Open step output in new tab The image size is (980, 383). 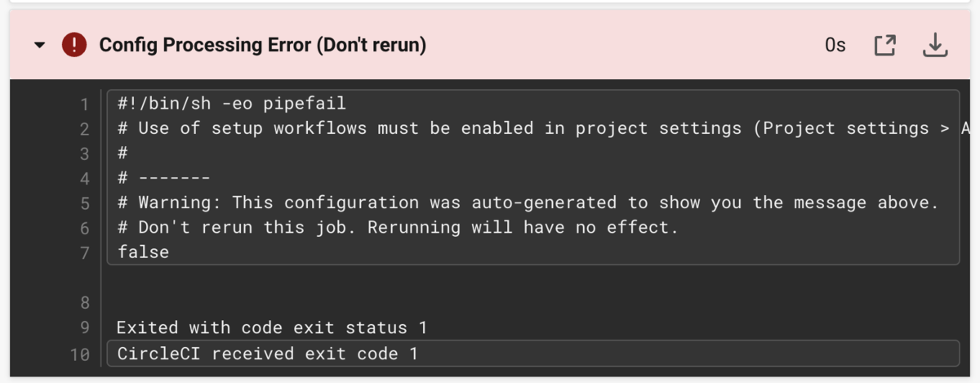885,46
